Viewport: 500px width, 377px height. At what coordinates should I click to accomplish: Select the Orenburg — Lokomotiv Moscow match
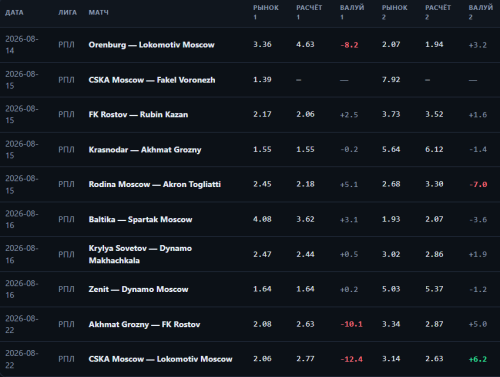[x=151, y=45]
